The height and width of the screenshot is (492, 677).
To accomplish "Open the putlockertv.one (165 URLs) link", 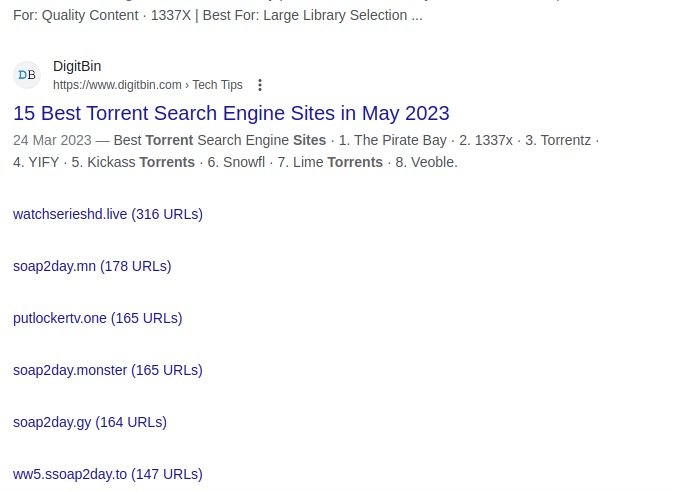I will click(98, 318).
